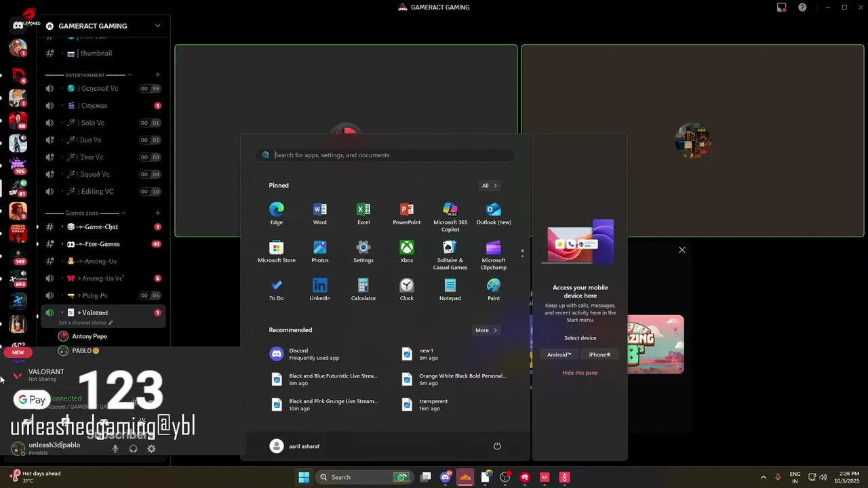The image size is (868, 488).
Task: Click the Windows Start button
Action: coord(304,477)
